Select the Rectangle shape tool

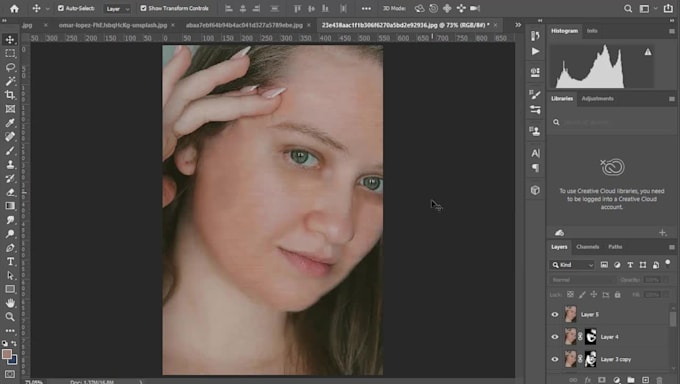[x=10, y=289]
